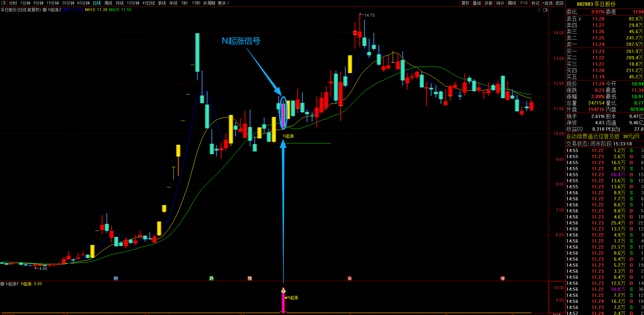Viewport: 644px width, 315px height.
Task: Click the ￥ symbol beside 卖五
Action: click(x=580, y=19)
